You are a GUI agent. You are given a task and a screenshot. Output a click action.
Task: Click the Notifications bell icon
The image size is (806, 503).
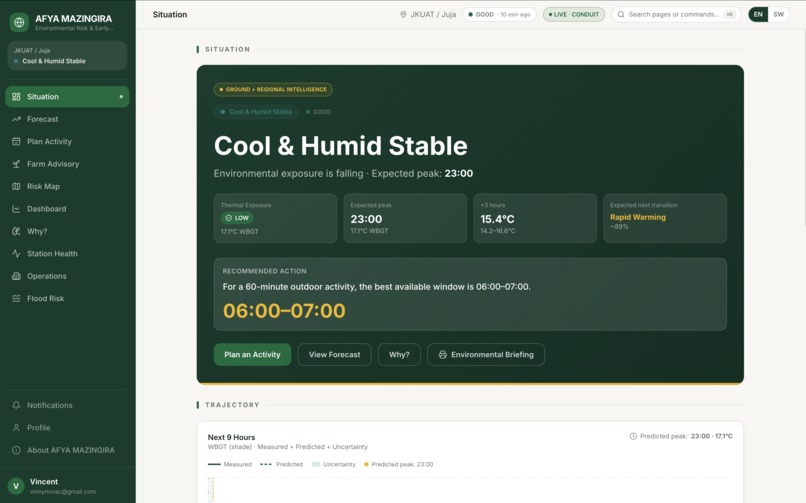coord(16,405)
